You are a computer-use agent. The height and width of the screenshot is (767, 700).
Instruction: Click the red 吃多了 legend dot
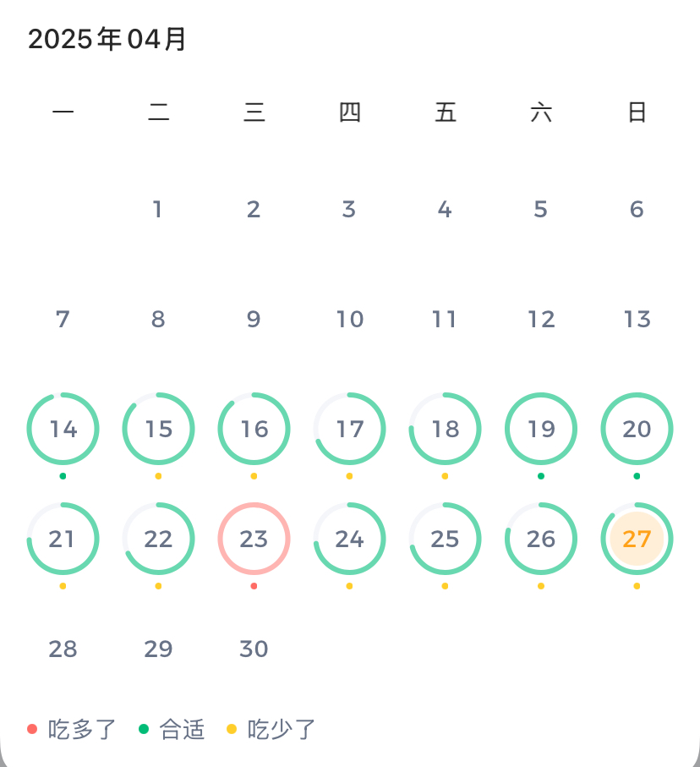coord(32,729)
